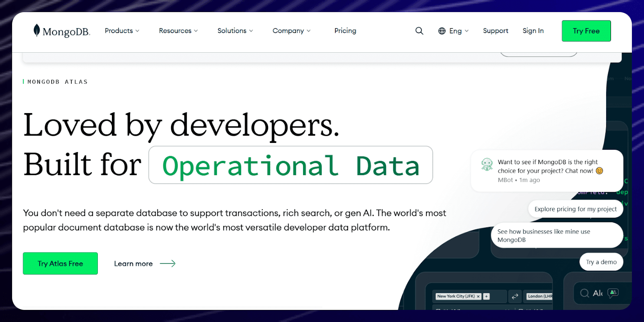The image size is (644, 322).
Task: Click the chat bubble icon in dark panel
Action: [613, 293]
